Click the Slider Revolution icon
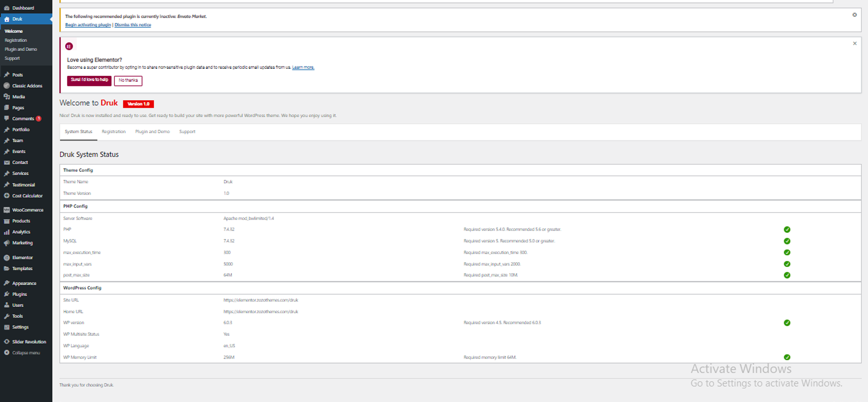Viewport: 868px width, 402px height. [6, 342]
